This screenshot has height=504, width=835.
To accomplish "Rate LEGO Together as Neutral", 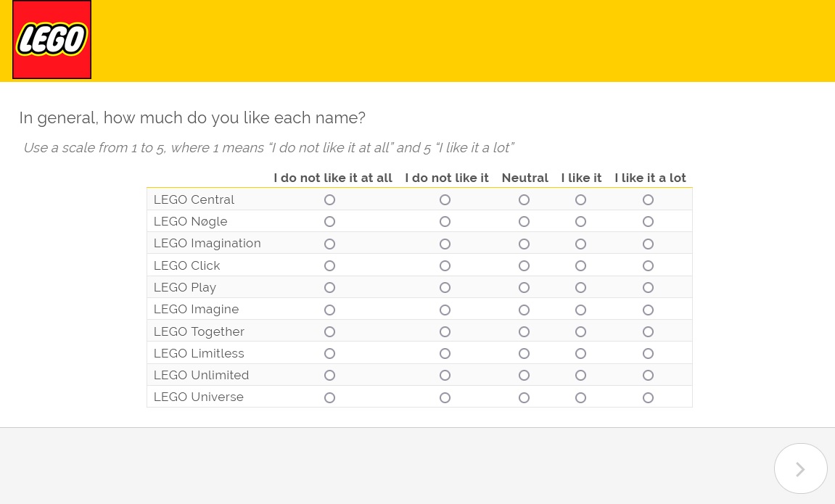I will click(524, 331).
